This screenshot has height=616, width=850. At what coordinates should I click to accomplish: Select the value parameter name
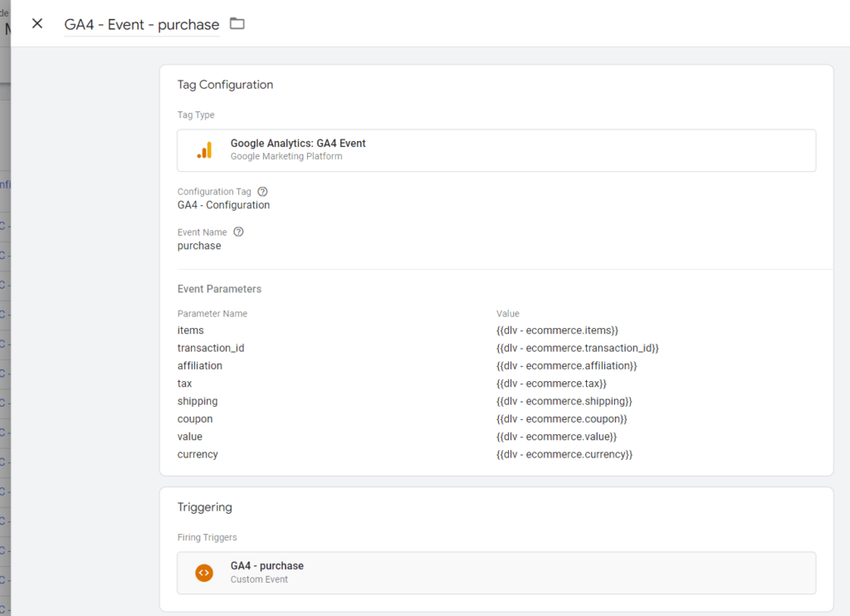click(190, 437)
